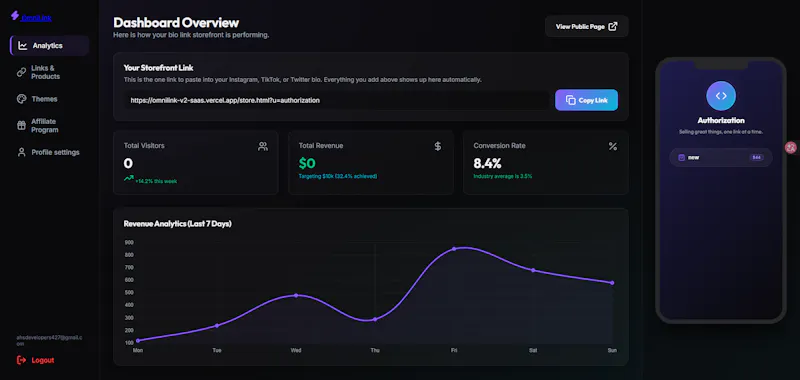
Task: Click the Thursday data point on chart
Action: pyautogui.click(x=375, y=319)
